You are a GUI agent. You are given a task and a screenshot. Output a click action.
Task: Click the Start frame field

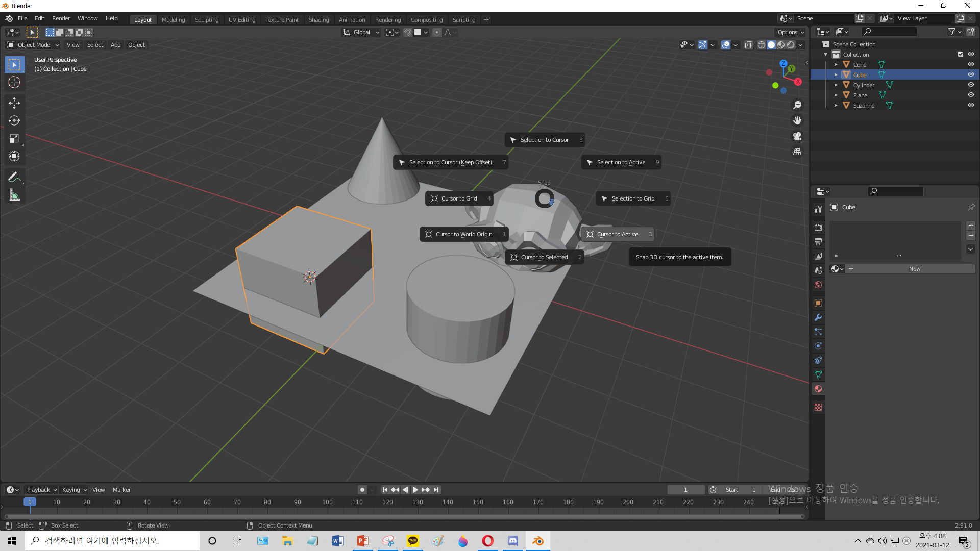(x=740, y=490)
